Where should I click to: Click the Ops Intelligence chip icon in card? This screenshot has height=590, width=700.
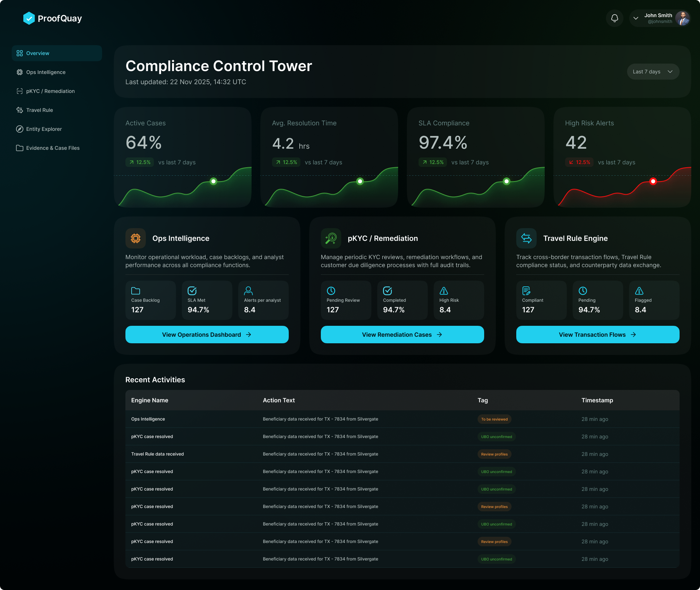tap(136, 238)
